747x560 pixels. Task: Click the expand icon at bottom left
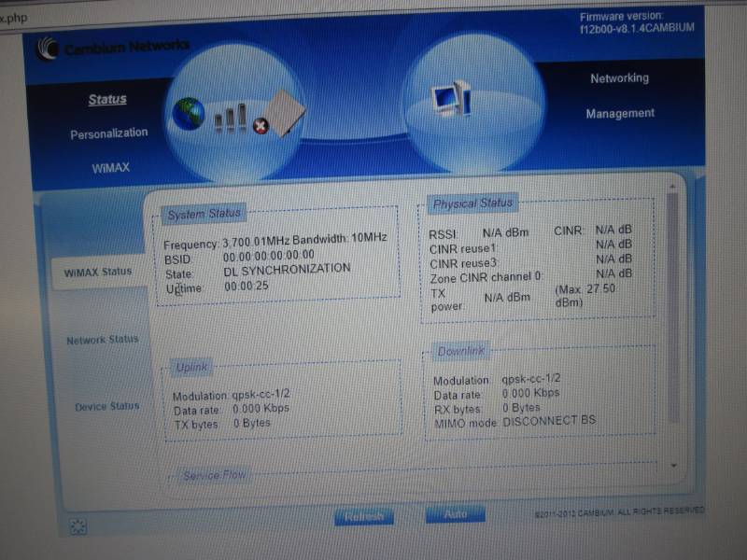point(78,526)
